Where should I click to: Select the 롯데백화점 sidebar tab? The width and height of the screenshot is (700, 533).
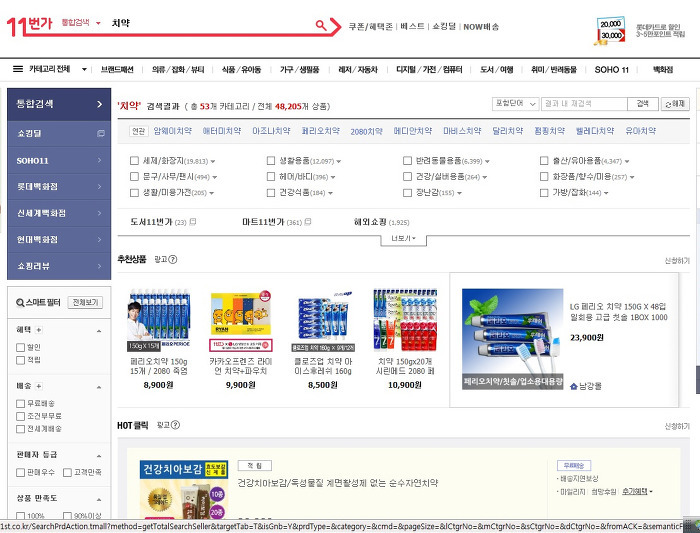59,187
